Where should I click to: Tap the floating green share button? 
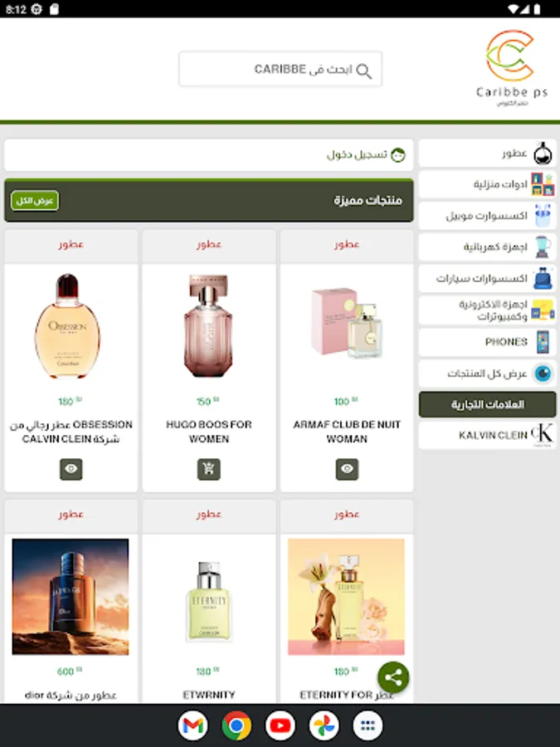(x=393, y=677)
